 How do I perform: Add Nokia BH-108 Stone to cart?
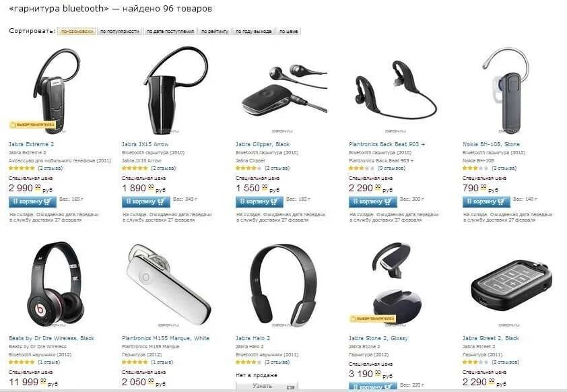pyautogui.click(x=486, y=201)
